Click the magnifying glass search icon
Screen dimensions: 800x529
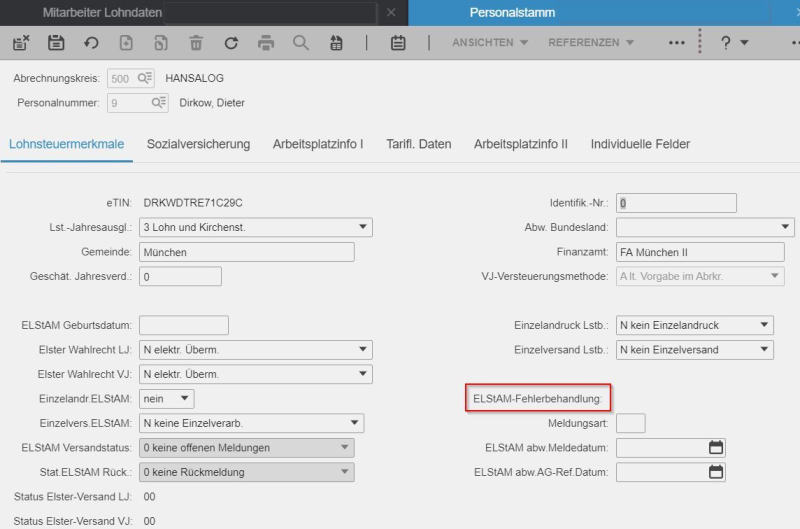[301, 43]
